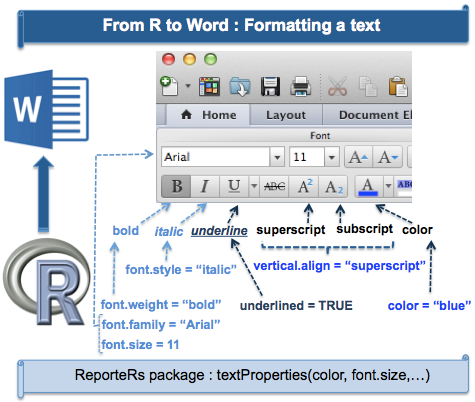Click the Cut scissors icon
The height and width of the screenshot is (402, 475).
pyautogui.click(x=337, y=86)
